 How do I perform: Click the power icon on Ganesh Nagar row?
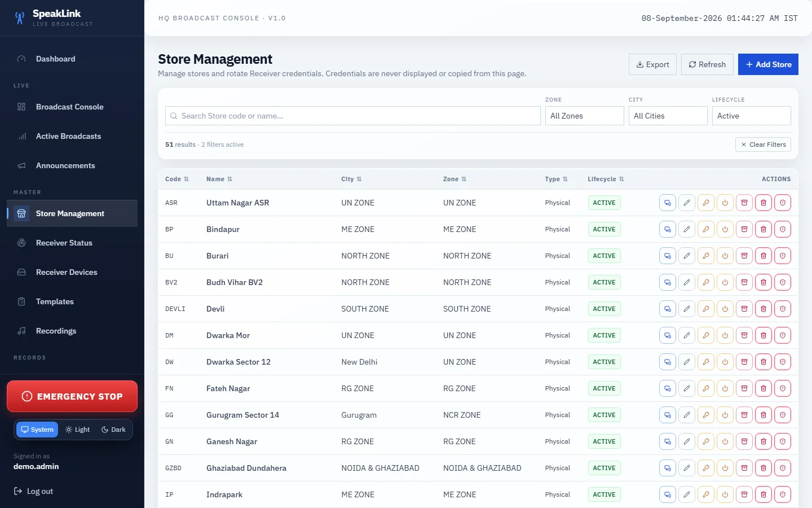(x=725, y=441)
